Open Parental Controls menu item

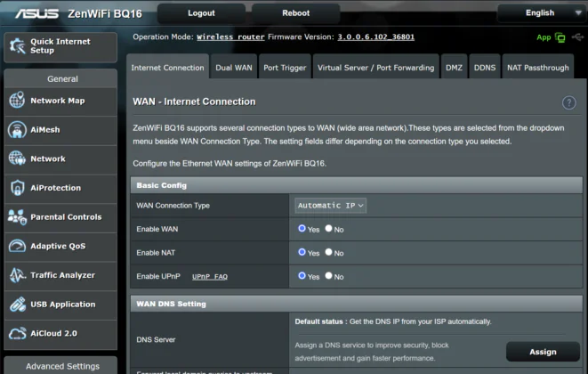(60, 217)
